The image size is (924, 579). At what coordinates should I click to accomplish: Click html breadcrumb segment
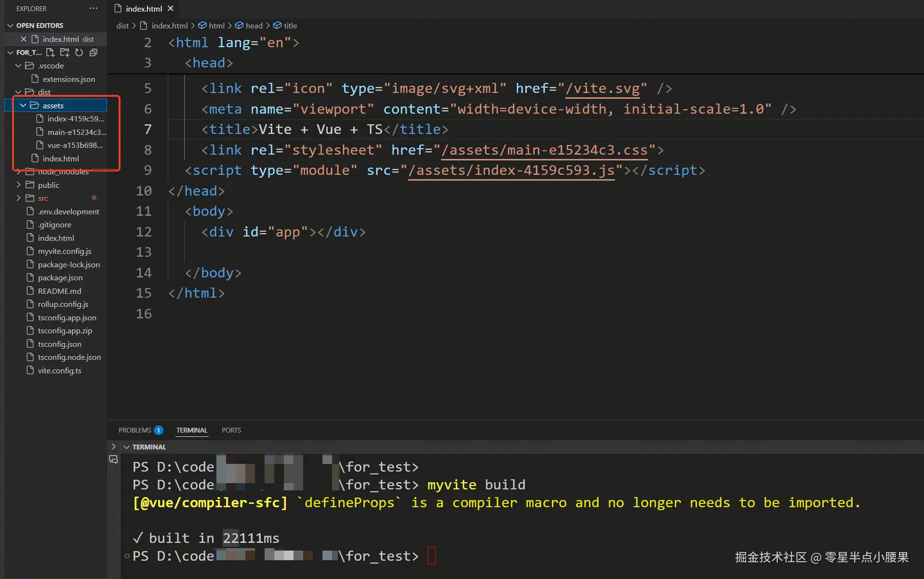[216, 26]
